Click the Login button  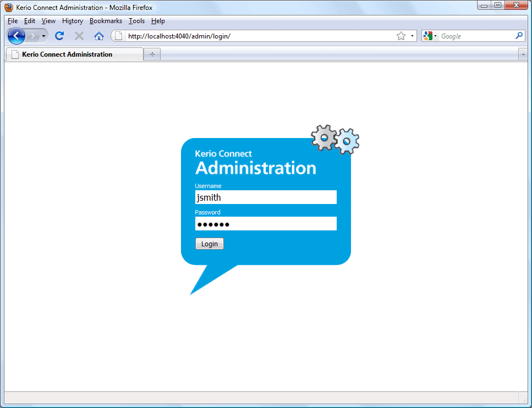(210, 244)
